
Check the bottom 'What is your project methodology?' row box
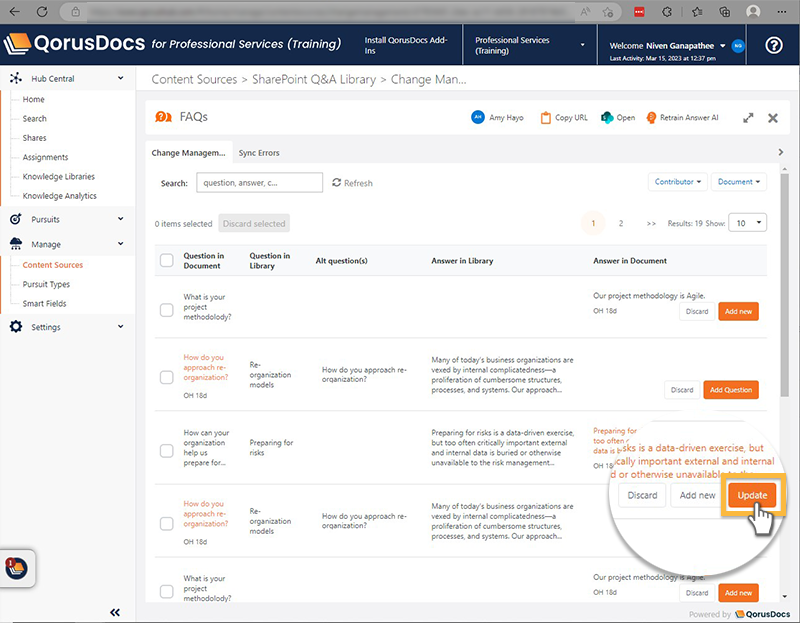[167, 591]
